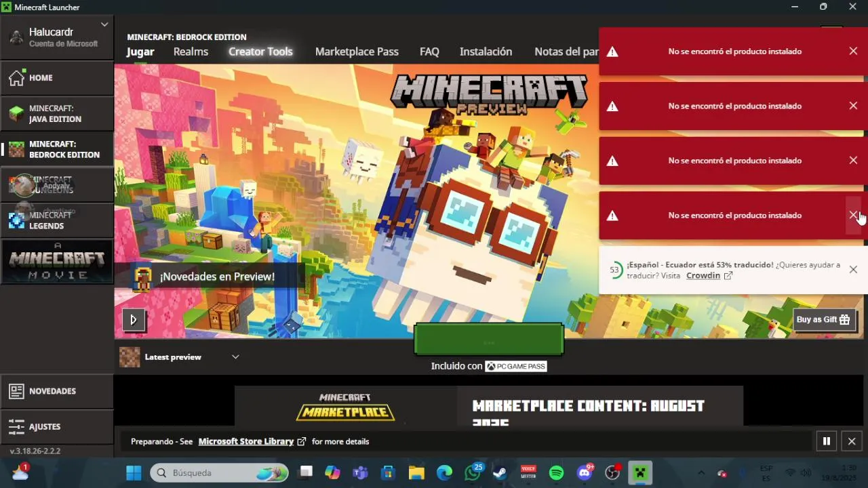This screenshot has width=868, height=488.
Task: Open Microsoft Teams from the taskbar
Action: click(360, 472)
